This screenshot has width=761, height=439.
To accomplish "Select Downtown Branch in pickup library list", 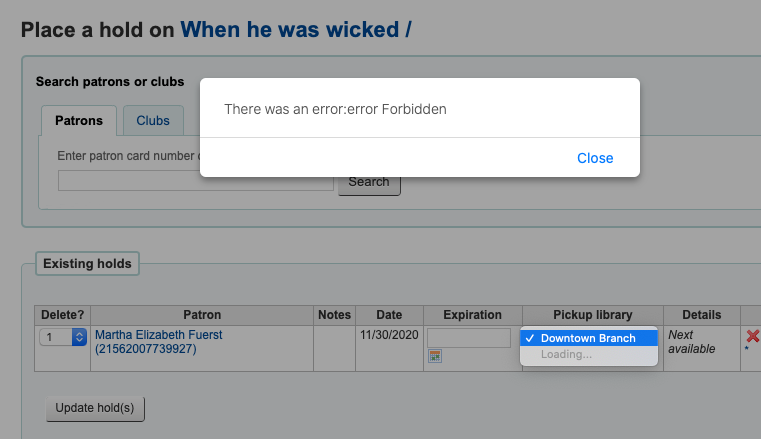I will pyautogui.click(x=588, y=338).
